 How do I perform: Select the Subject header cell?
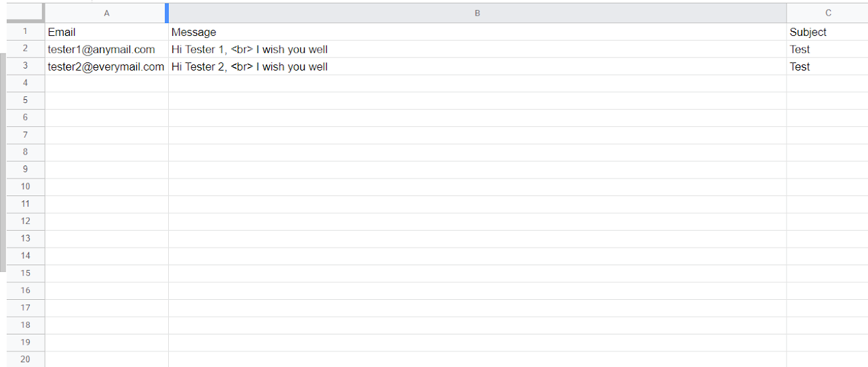click(827, 32)
